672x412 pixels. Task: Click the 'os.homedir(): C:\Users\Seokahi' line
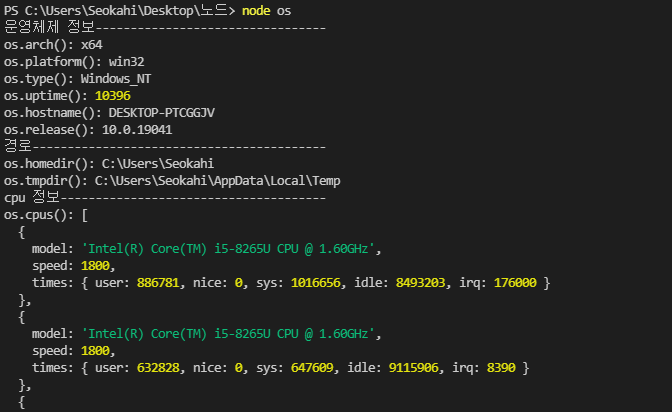point(109,164)
